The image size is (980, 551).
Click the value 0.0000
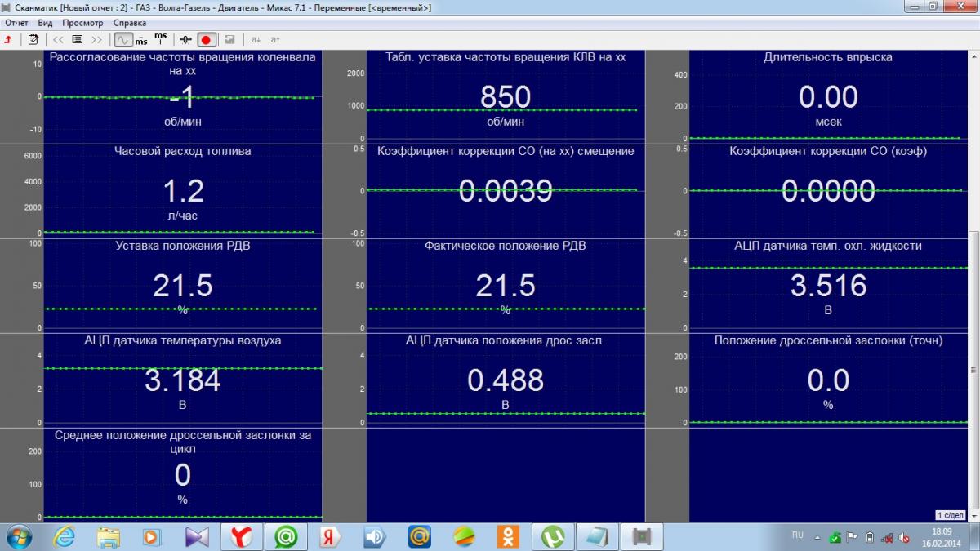[x=828, y=191]
